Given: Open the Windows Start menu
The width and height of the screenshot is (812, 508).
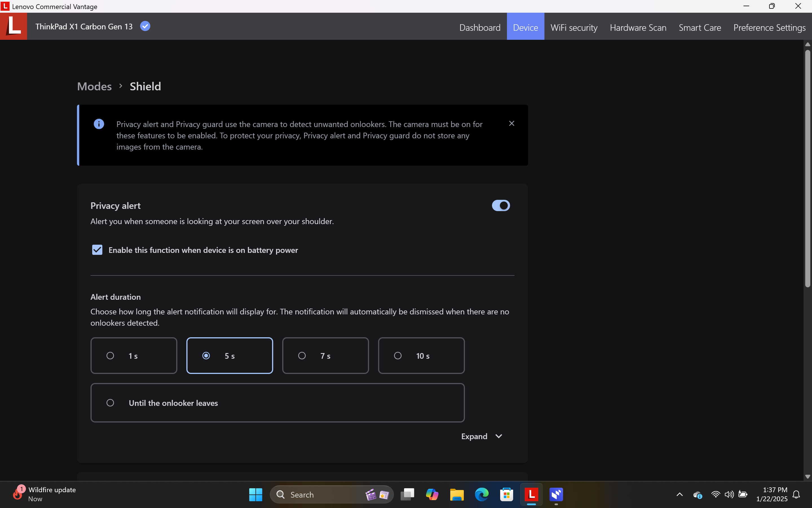Looking at the screenshot, I should pyautogui.click(x=256, y=494).
